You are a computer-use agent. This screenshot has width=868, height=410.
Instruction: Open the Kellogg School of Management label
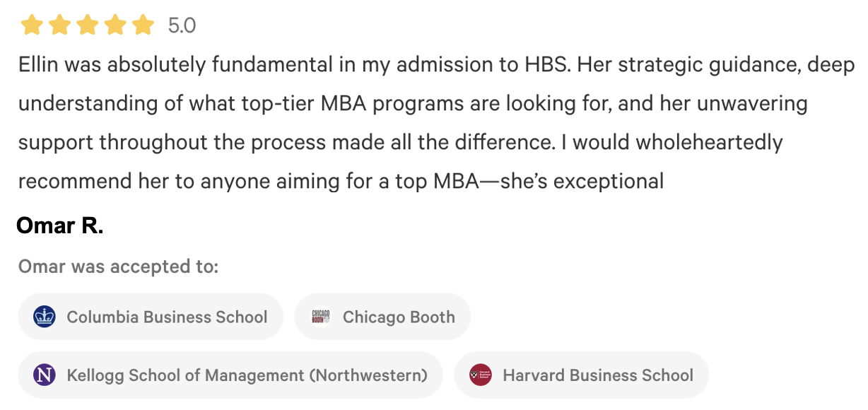pyautogui.click(x=247, y=375)
